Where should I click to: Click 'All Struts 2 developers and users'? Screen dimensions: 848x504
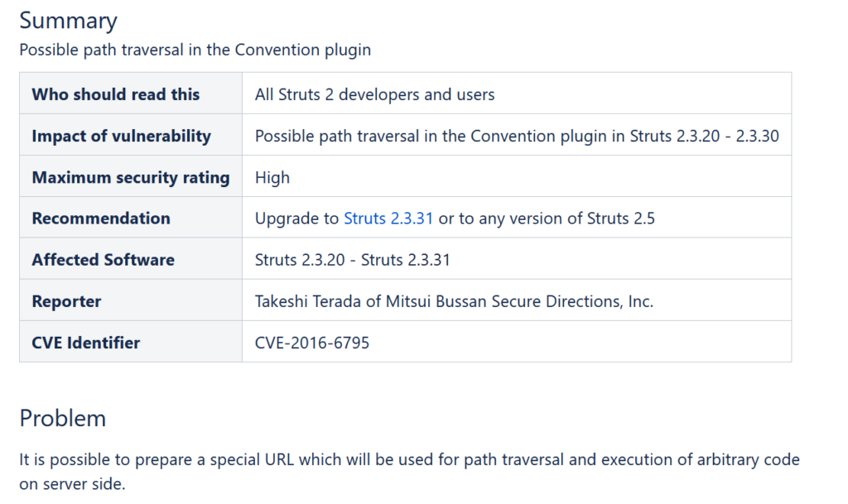pos(374,94)
